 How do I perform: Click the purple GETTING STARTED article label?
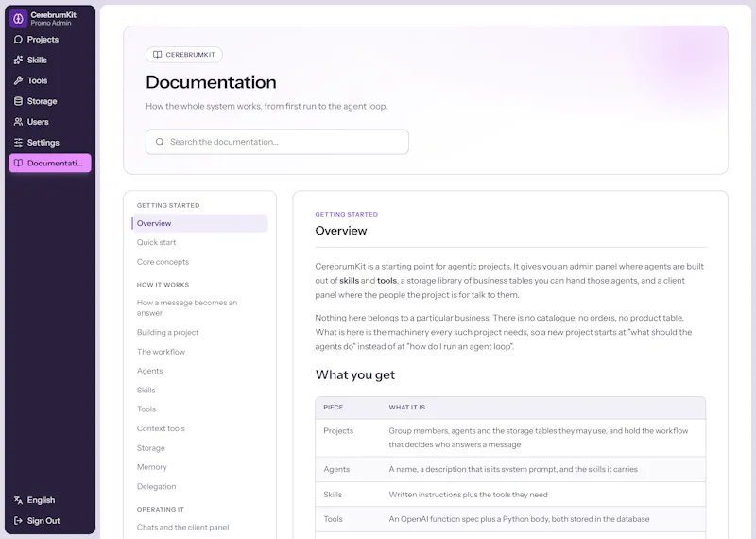click(x=346, y=215)
